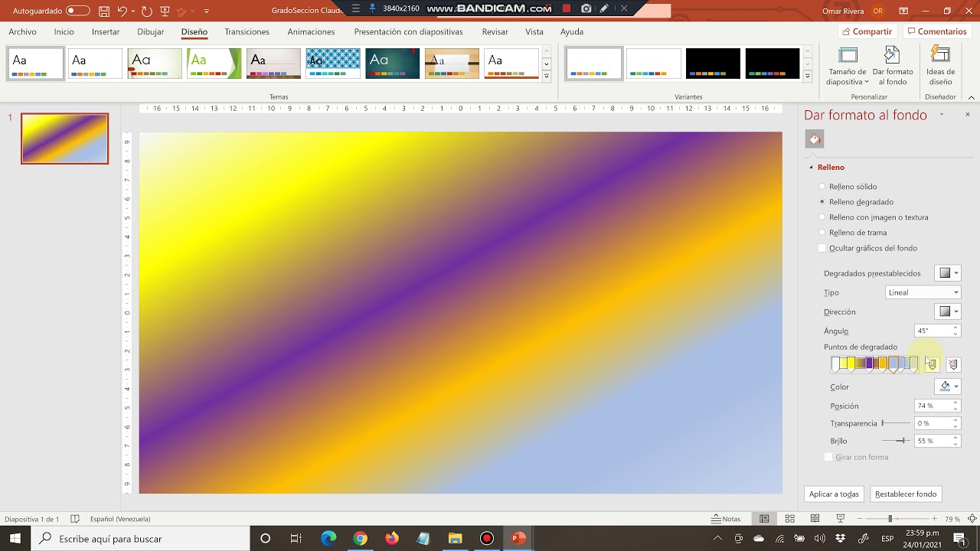This screenshot has height=551, width=980.
Task: Click the Redo icon
Action: 146,11
